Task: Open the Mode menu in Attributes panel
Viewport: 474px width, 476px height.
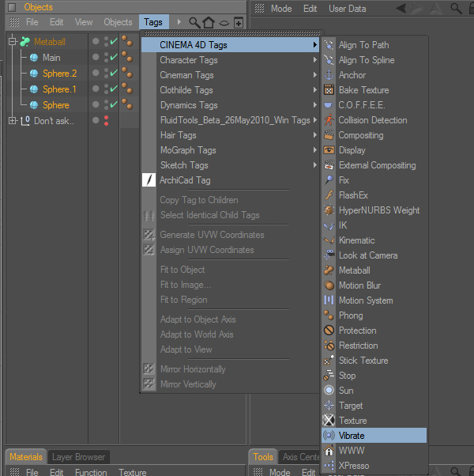Action: (281, 9)
